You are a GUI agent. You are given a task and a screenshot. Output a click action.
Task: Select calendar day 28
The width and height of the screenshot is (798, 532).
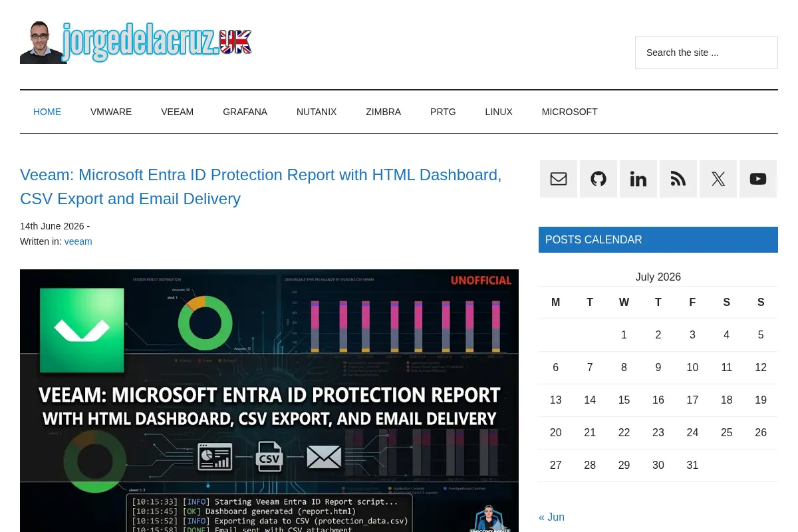point(590,465)
